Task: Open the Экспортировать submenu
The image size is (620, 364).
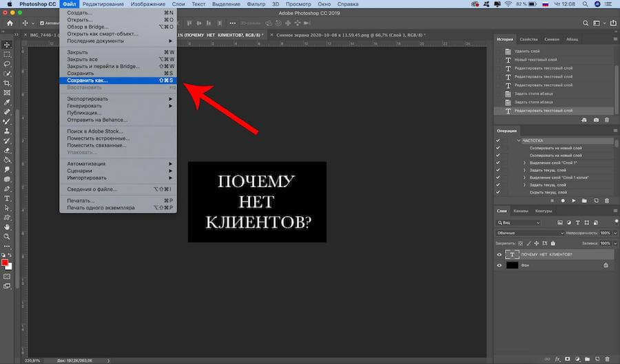Action: coord(87,98)
